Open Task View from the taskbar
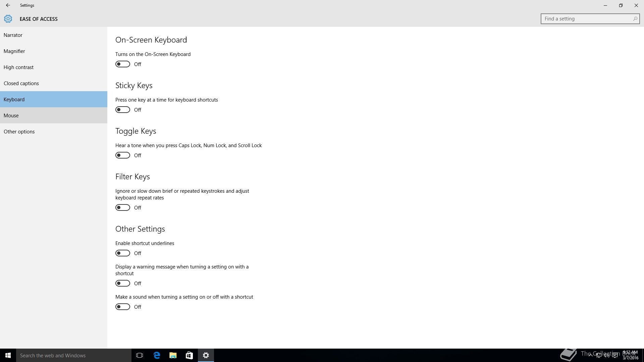Image resolution: width=644 pixels, height=362 pixels. pos(140,355)
